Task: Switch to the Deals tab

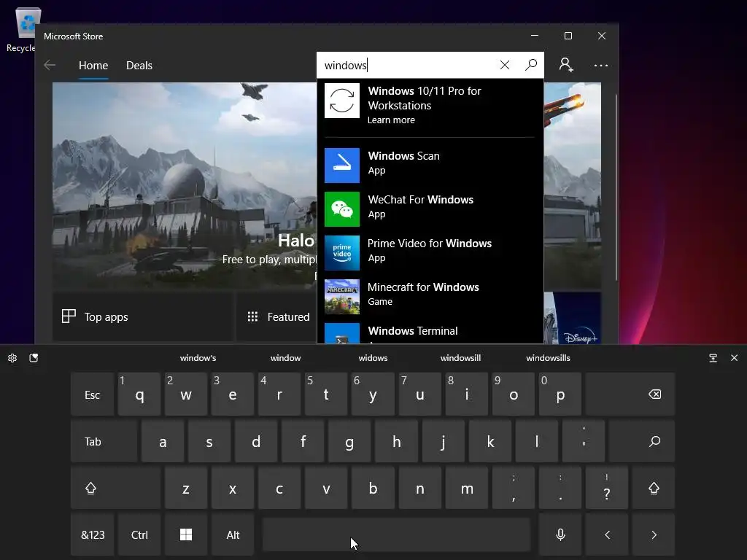Action: (x=139, y=65)
